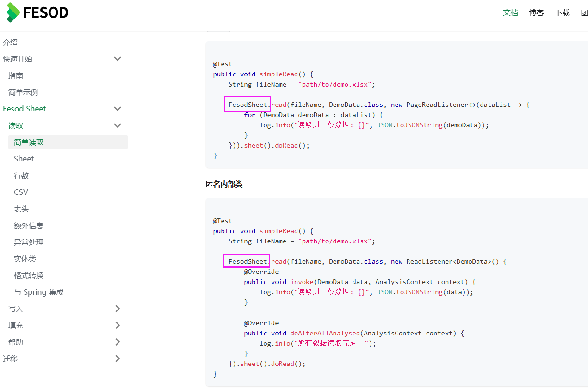Go to the 下载 navigation item
The image size is (588, 390).
pos(562,13)
